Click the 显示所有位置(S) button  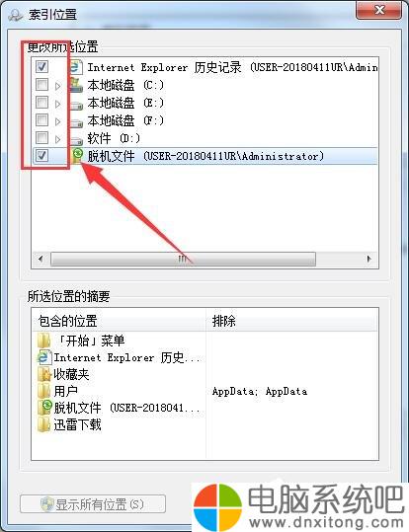coord(93,504)
